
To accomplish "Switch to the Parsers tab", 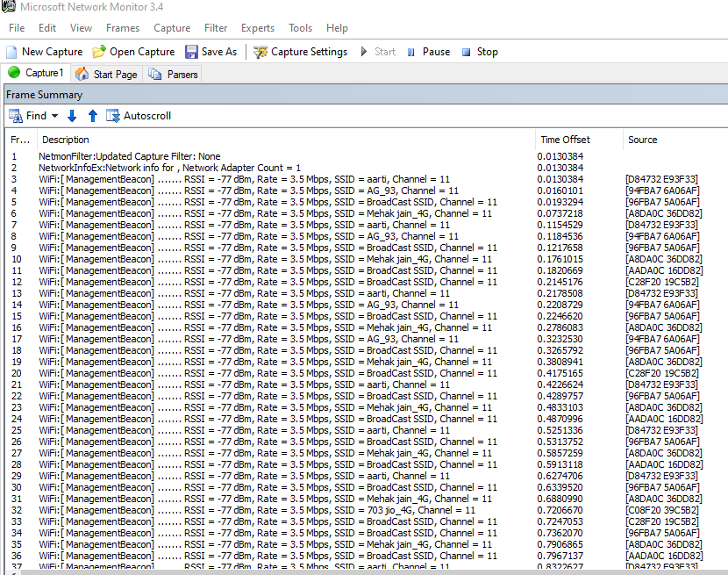I will point(172,75).
